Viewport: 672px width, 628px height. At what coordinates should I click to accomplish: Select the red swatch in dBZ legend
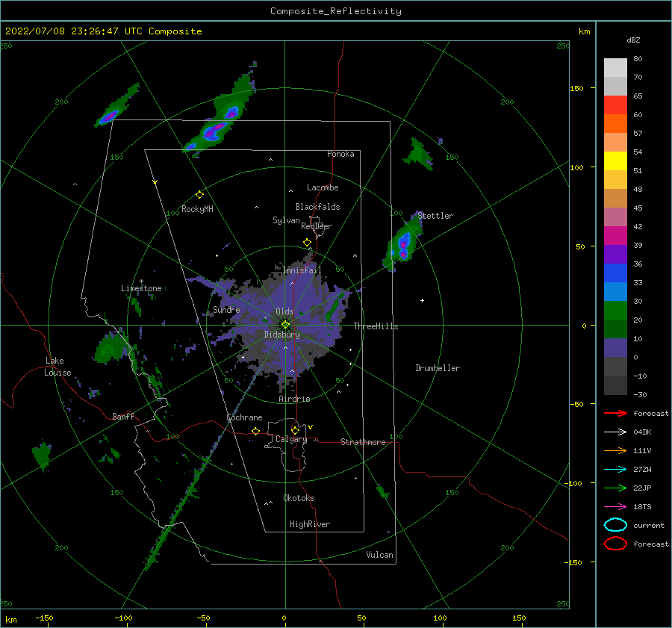pos(615,105)
